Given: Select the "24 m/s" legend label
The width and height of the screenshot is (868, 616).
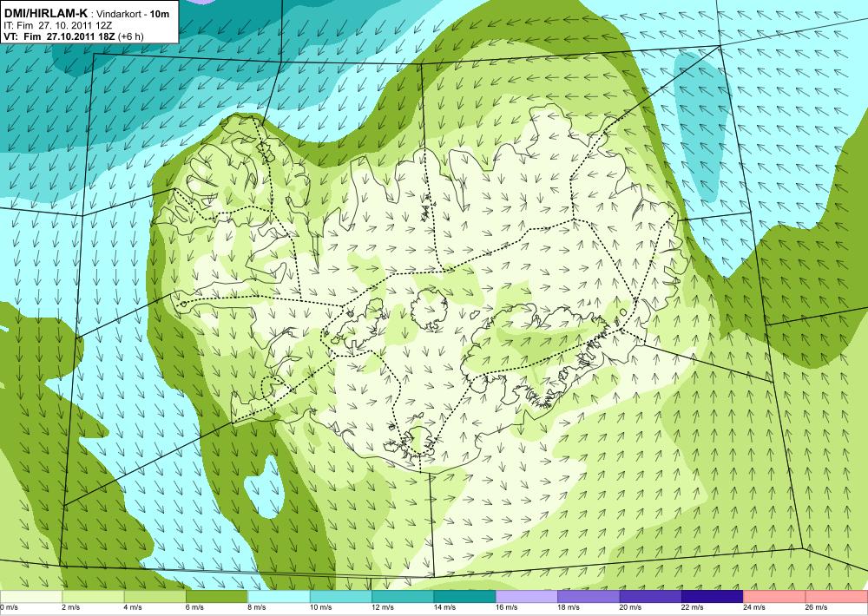Looking at the screenshot, I should coord(754,607).
